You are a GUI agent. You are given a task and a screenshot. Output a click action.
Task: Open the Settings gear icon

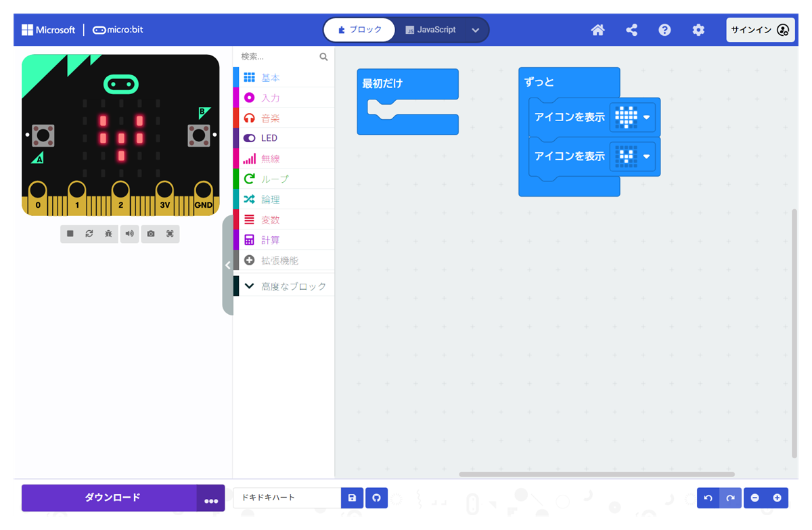point(698,30)
